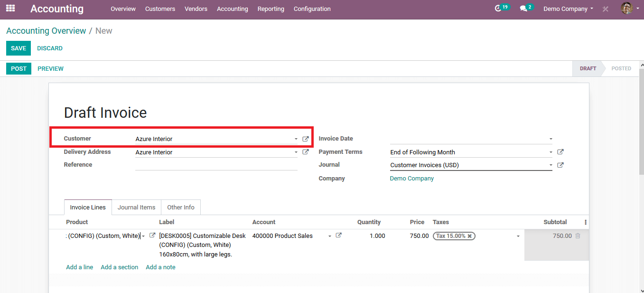
Task: Open activities clock icon with 19 badge
Action: 502,8
